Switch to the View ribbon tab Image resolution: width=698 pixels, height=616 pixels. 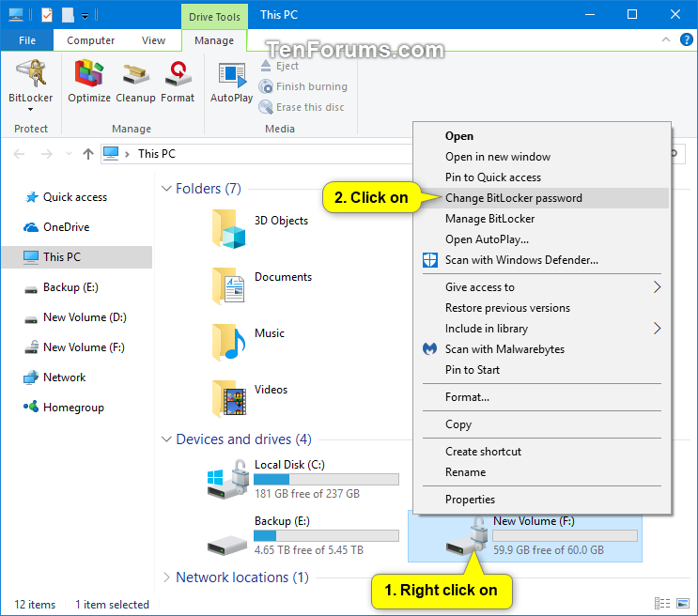pyautogui.click(x=153, y=40)
